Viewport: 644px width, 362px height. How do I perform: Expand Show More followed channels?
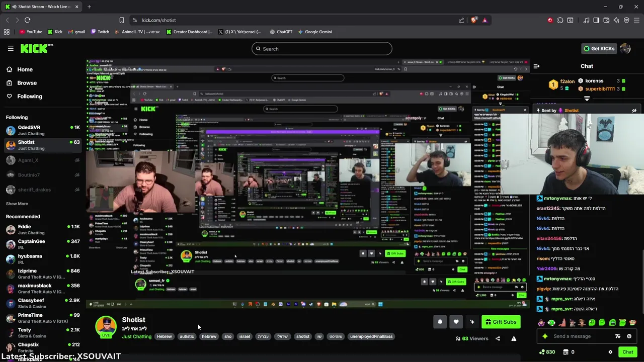tap(17, 204)
